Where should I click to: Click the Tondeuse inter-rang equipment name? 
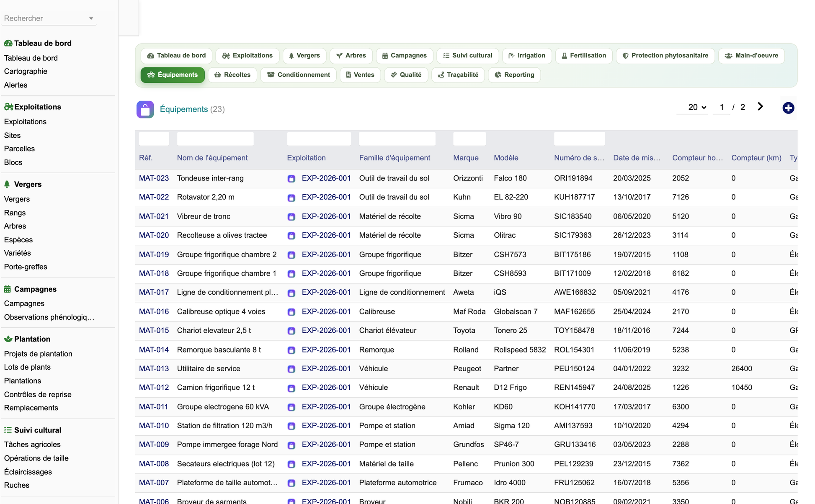click(x=210, y=178)
